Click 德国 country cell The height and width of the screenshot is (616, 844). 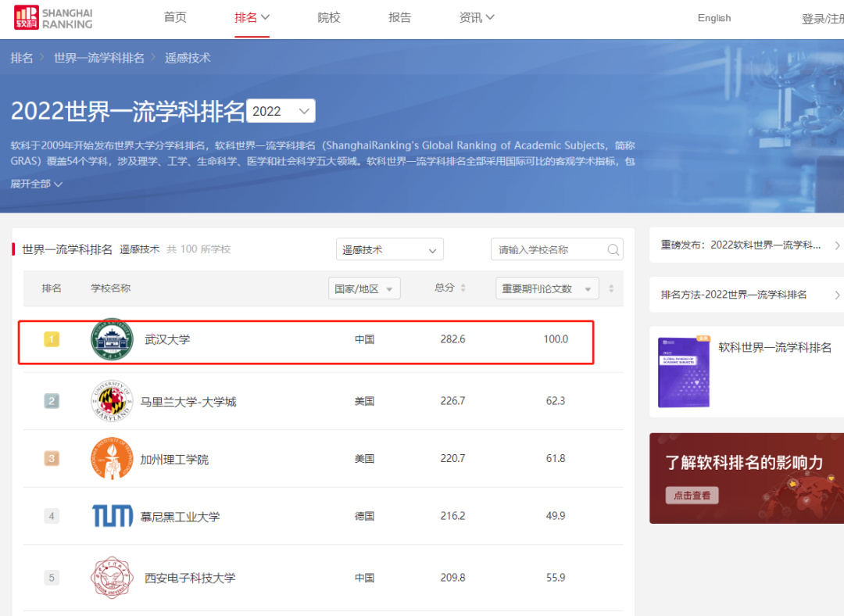(364, 517)
